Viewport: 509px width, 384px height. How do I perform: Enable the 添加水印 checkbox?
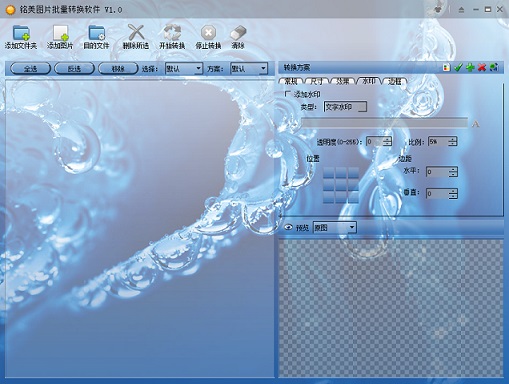tap(288, 94)
